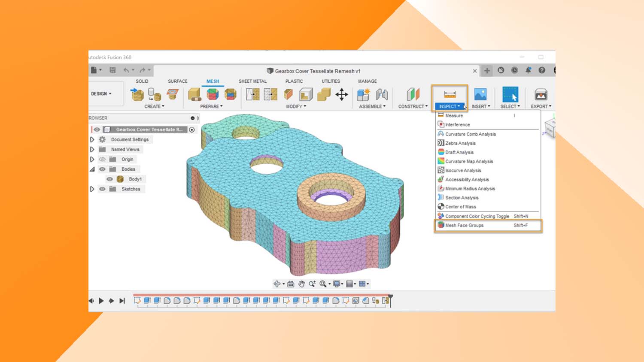Activate the Pan tool in navigation bar
This screenshot has width=644, height=362.
[301, 284]
